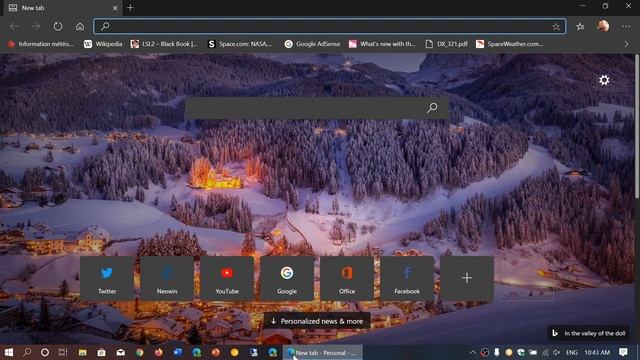Click the address bar field
640x360 pixels.
pos(329,27)
